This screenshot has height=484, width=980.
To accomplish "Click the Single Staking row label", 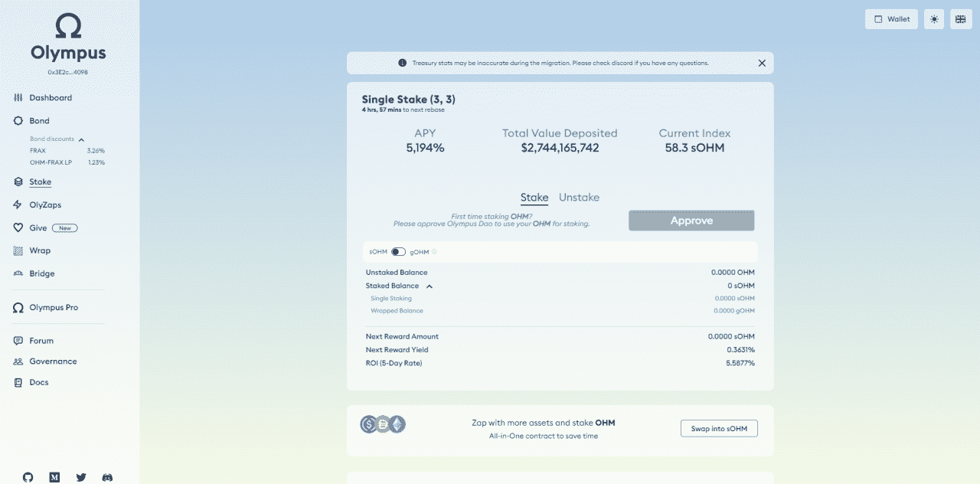I will point(391,299).
